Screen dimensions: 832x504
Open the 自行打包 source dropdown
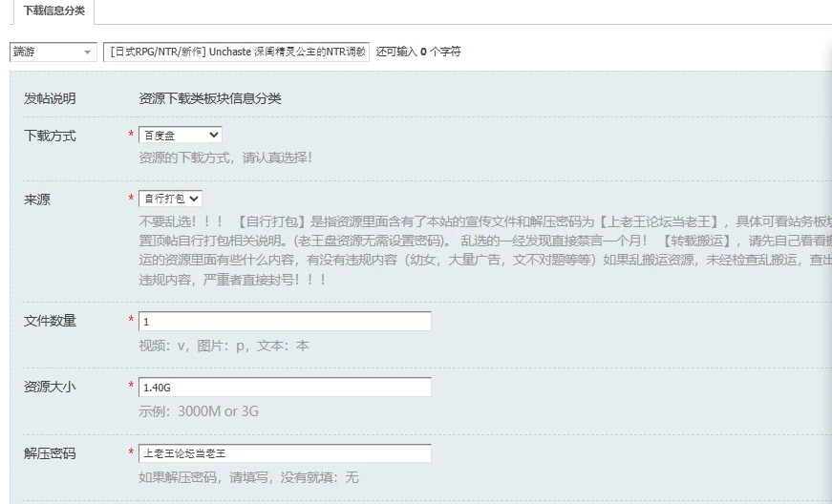click(170, 199)
